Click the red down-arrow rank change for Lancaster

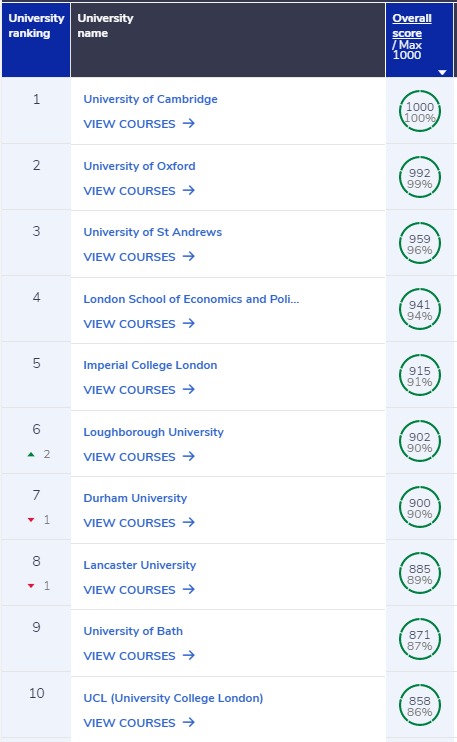coord(31,586)
